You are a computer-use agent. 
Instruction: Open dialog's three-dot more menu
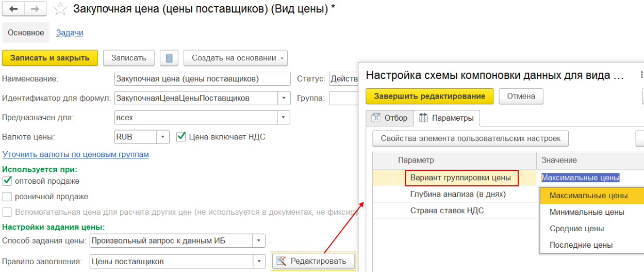click(x=641, y=75)
